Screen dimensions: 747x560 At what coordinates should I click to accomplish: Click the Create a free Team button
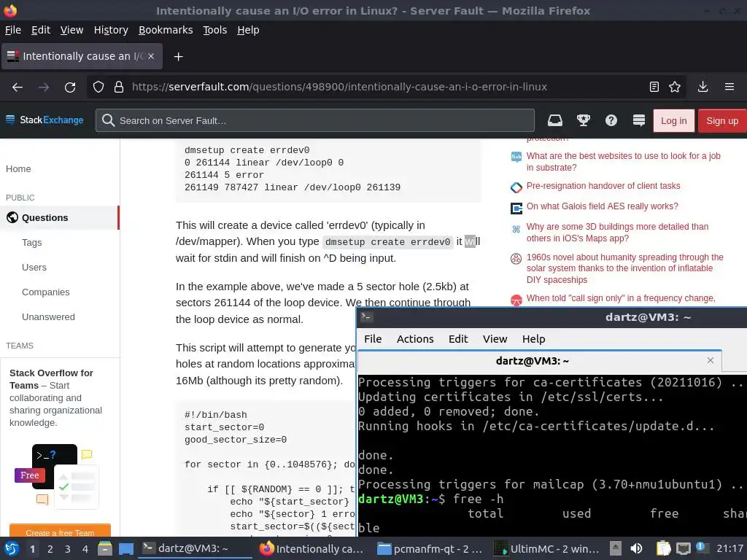pos(60,532)
